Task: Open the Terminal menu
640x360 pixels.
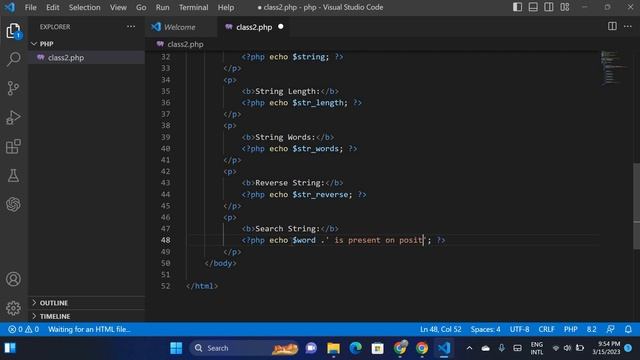Action: pyautogui.click(x=193, y=7)
